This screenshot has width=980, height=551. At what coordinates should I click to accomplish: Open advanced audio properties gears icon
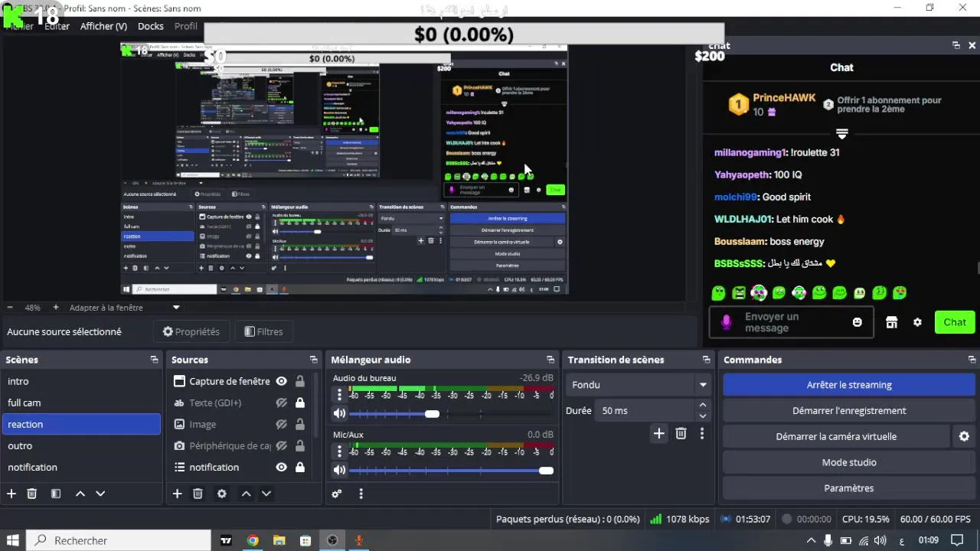[x=337, y=494]
